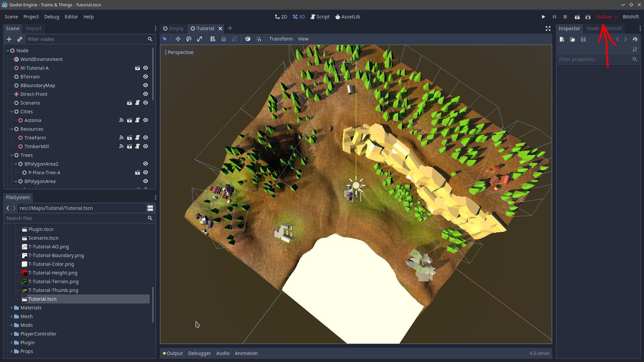The image size is (644, 362).
Task: Click the Use Local Space icon
Action: tap(248, 39)
